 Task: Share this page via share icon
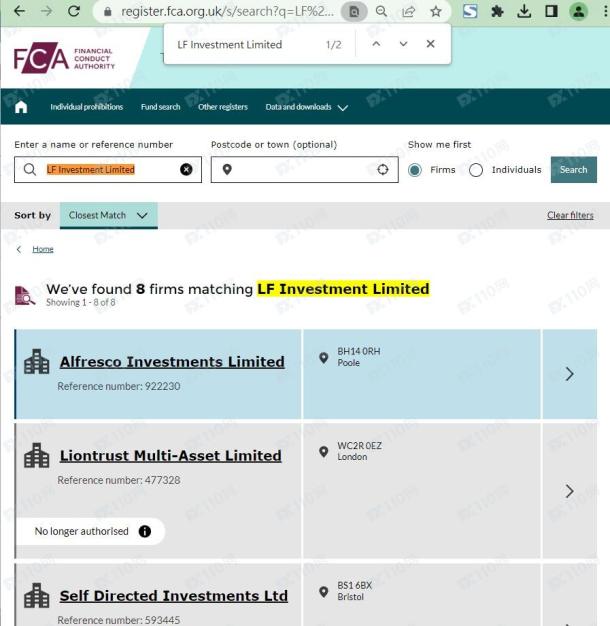pos(408,12)
